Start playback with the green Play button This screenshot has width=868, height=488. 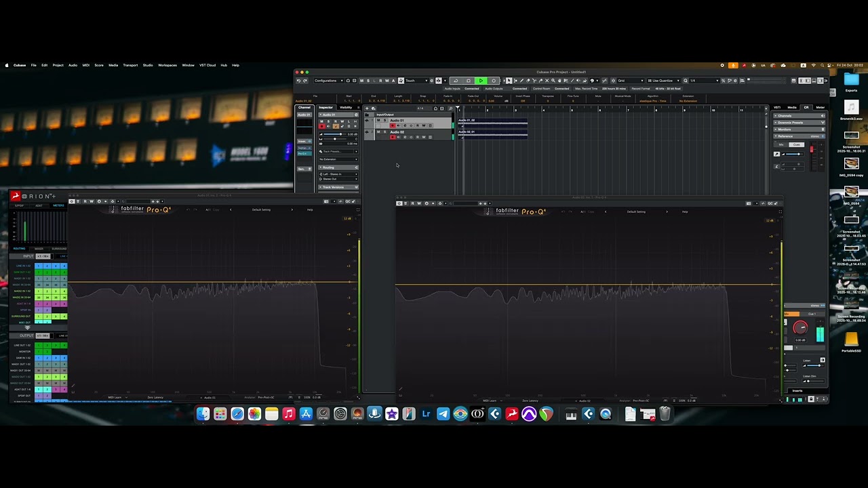[x=481, y=81]
